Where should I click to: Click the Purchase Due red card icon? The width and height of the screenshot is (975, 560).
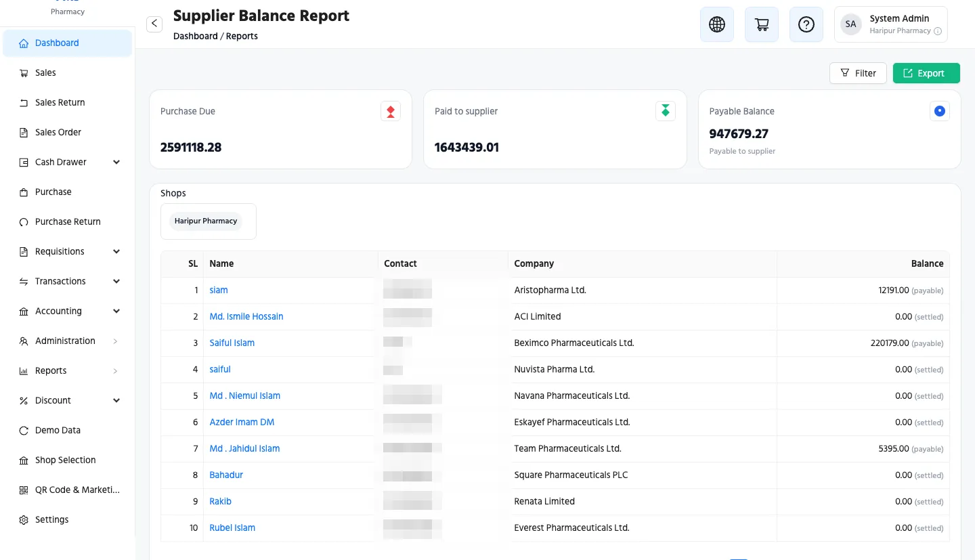(x=391, y=111)
